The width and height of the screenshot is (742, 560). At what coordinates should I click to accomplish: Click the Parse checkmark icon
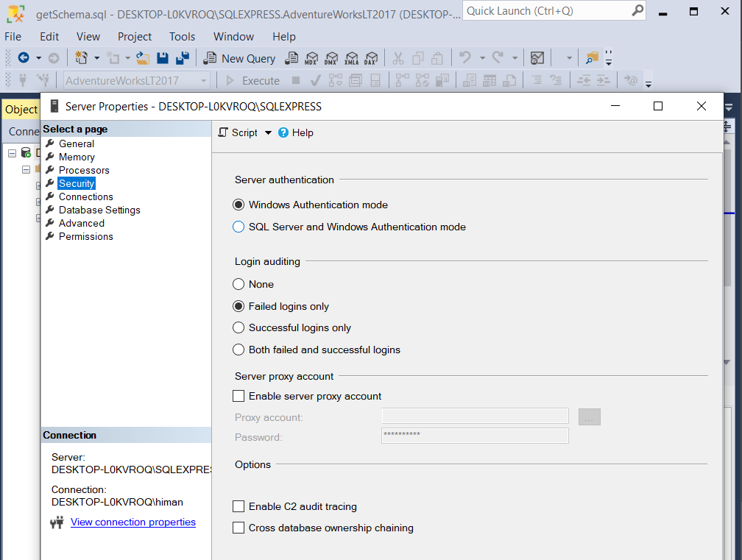(315, 81)
